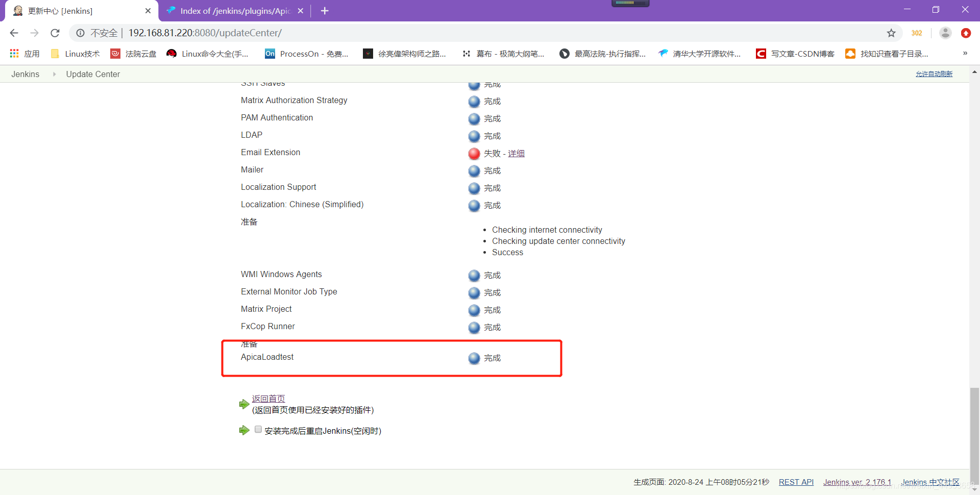Click the blue status ball for ApicaLoadtest

coord(474,358)
